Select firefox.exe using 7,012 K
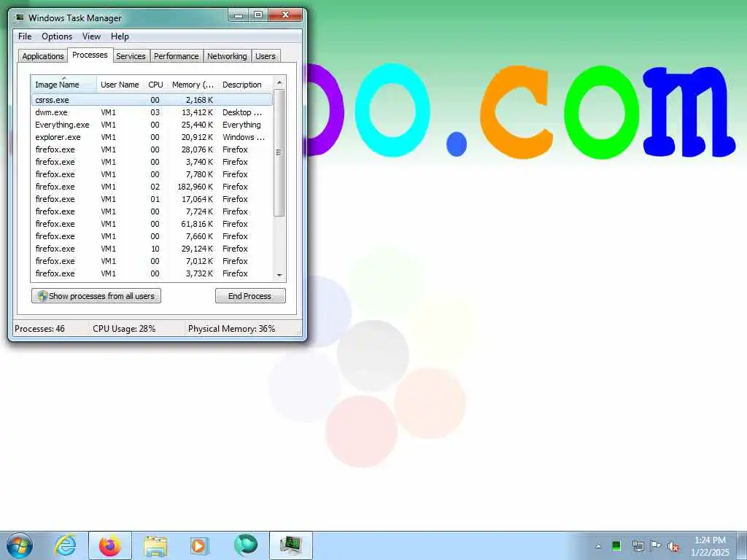 [152, 261]
